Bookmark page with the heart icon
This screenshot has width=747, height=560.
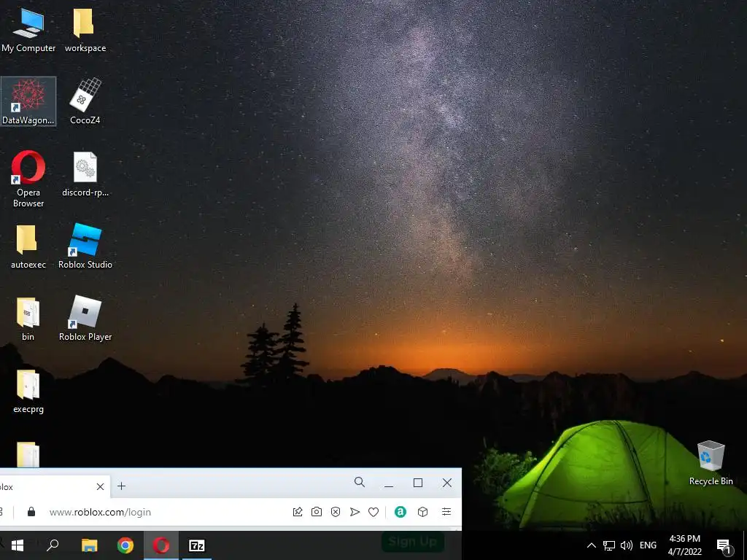[x=373, y=512]
